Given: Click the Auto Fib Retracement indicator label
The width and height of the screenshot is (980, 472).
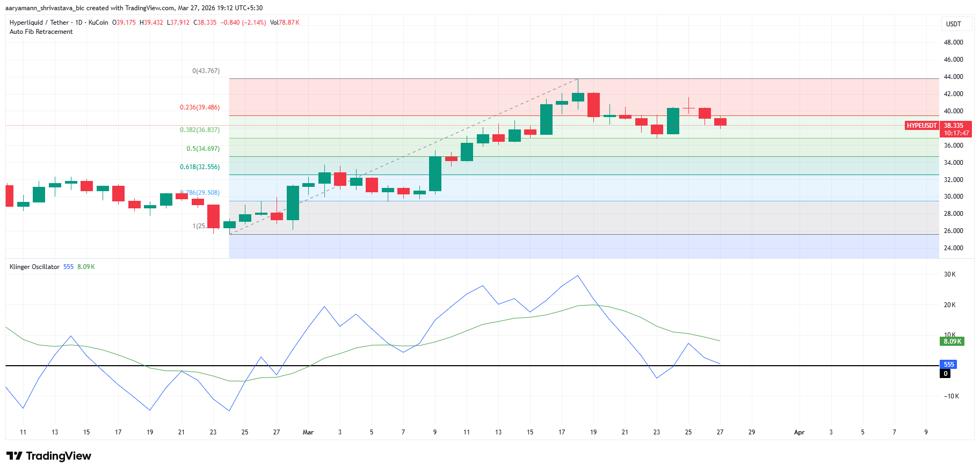Looking at the screenshot, I should pos(41,32).
